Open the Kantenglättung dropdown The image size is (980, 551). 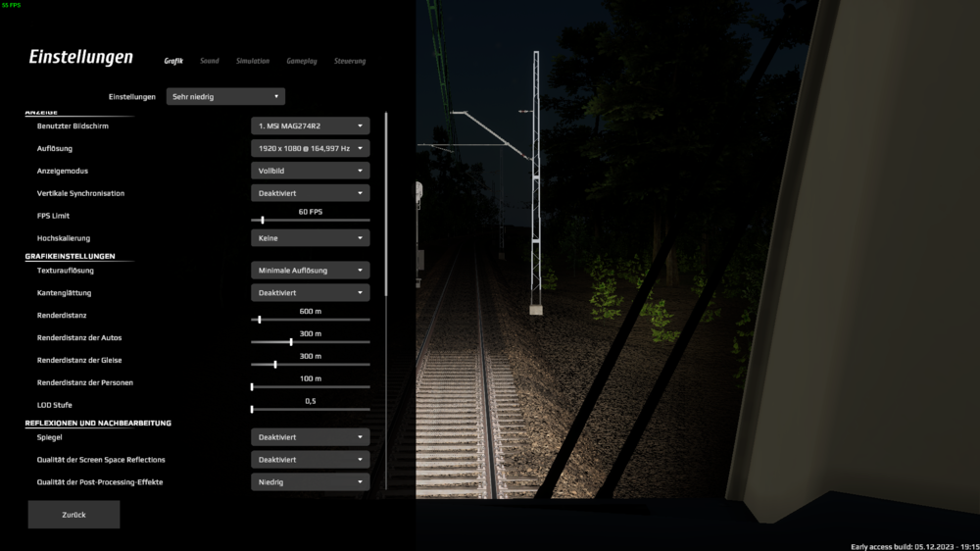[x=310, y=292]
